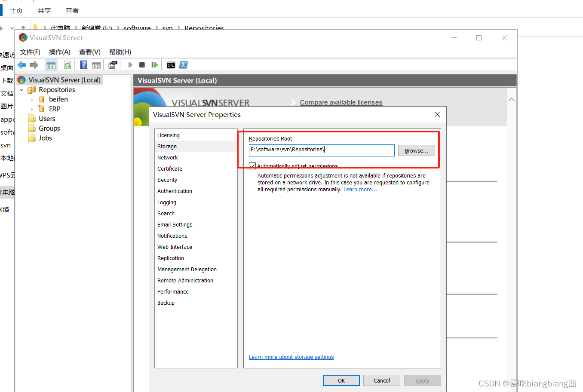Open the 查看(V) menu
This screenshot has height=392, width=583.
(89, 52)
